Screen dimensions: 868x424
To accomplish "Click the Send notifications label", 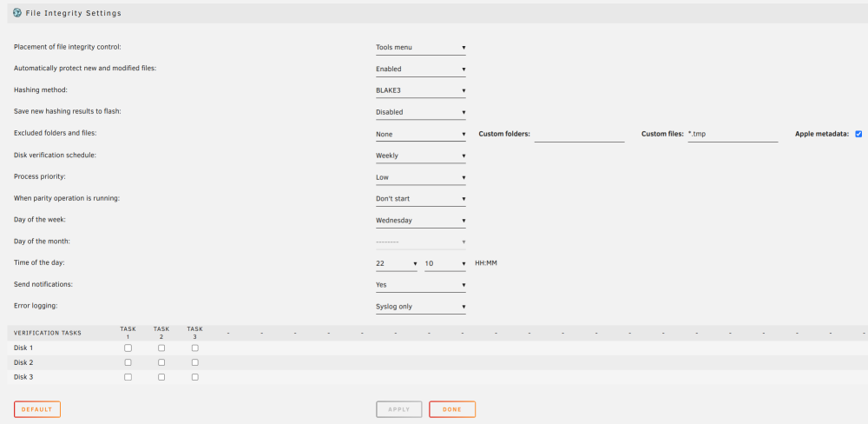I will tap(43, 284).
